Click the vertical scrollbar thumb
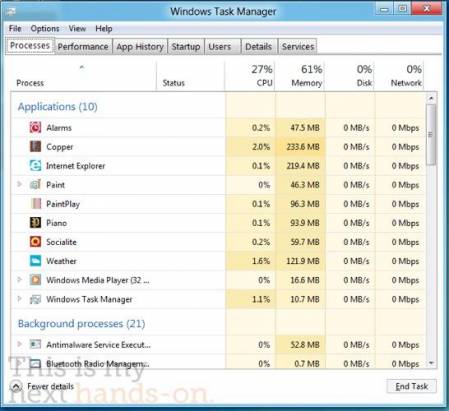This screenshot has height=411, width=449. tap(431, 134)
